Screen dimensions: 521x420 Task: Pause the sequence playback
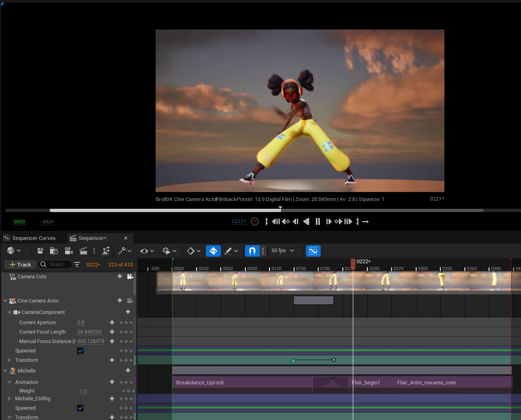pos(317,221)
